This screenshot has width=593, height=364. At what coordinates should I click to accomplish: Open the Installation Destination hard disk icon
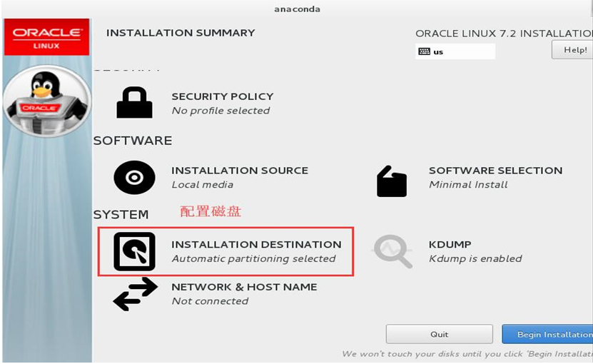[x=135, y=252]
